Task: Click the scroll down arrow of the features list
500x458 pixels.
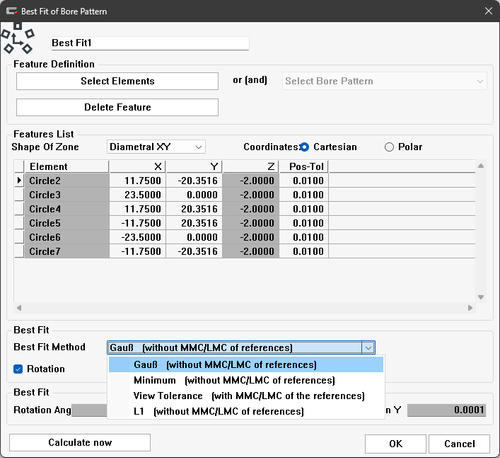Action: tap(481, 297)
